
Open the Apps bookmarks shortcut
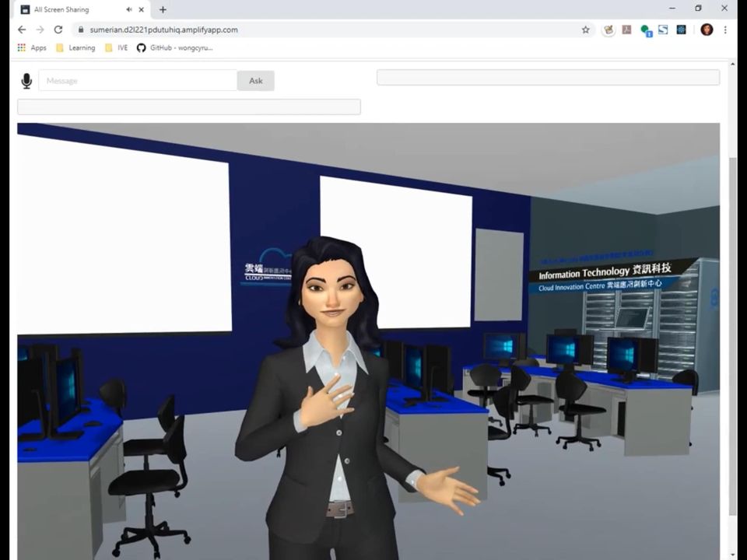(x=32, y=47)
